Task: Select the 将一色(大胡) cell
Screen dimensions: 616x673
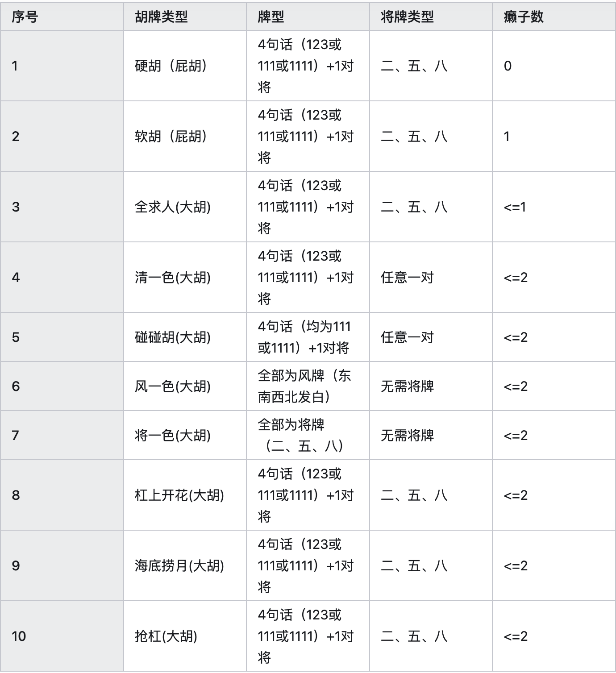Action: 185,435
